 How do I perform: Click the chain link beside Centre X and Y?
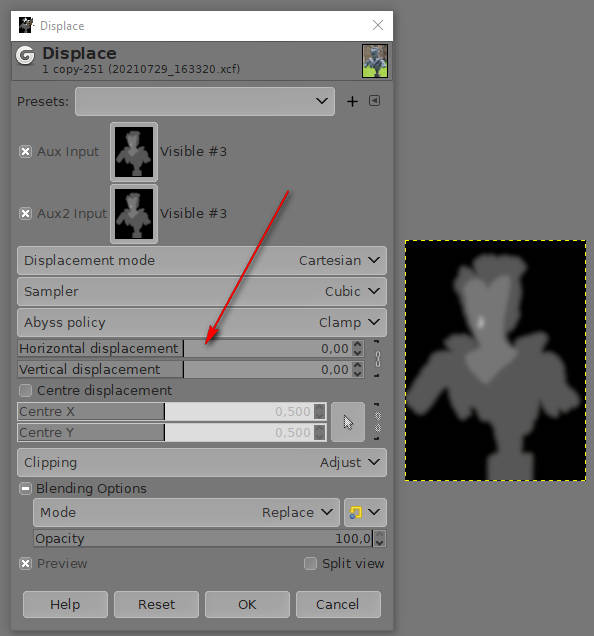tap(377, 422)
